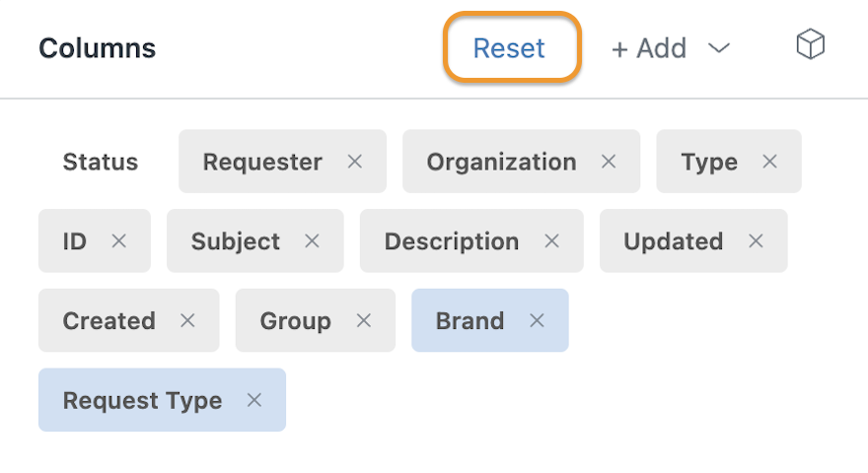The image size is (868, 473).
Task: Remove the Created column via X
Action: point(187,320)
